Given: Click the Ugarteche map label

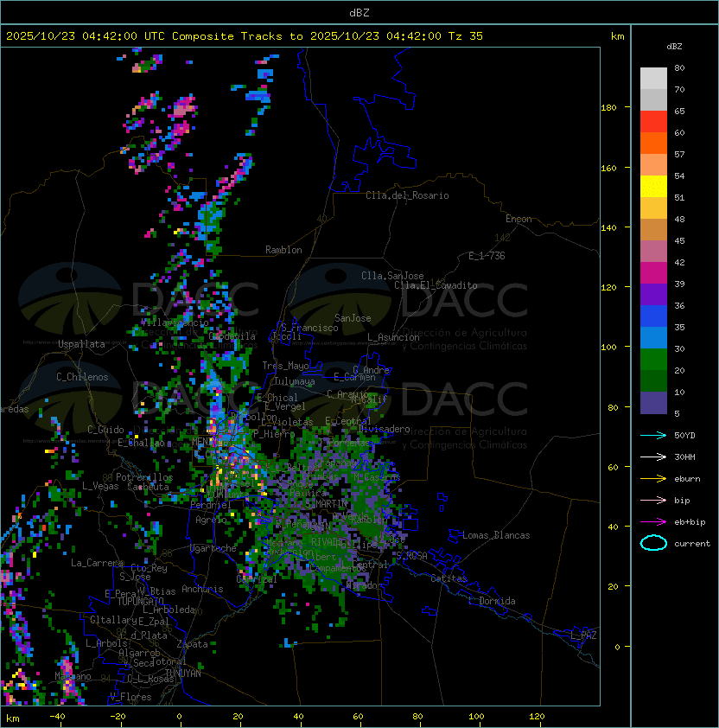Looking at the screenshot, I should click(213, 548).
